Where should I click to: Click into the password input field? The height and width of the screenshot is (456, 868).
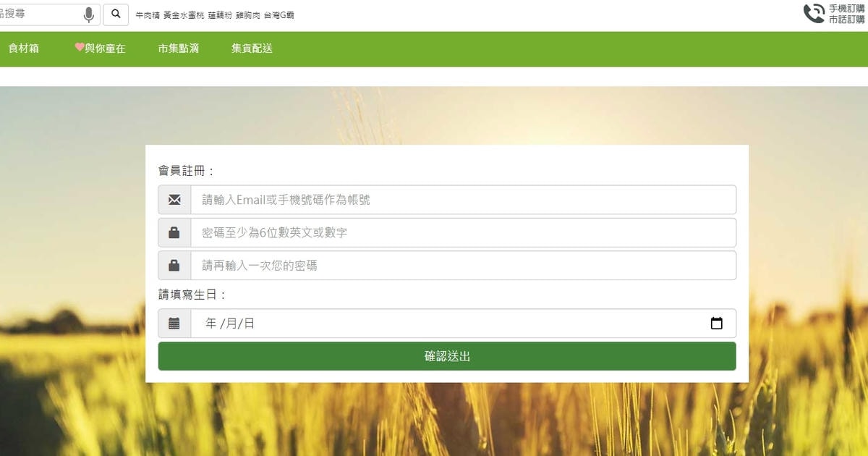(x=463, y=233)
